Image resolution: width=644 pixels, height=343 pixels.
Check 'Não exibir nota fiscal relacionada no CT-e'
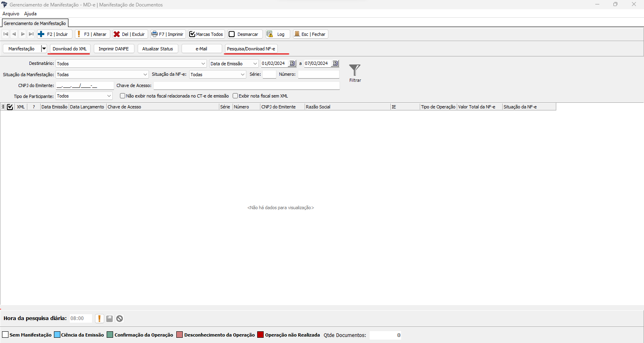[x=123, y=96]
